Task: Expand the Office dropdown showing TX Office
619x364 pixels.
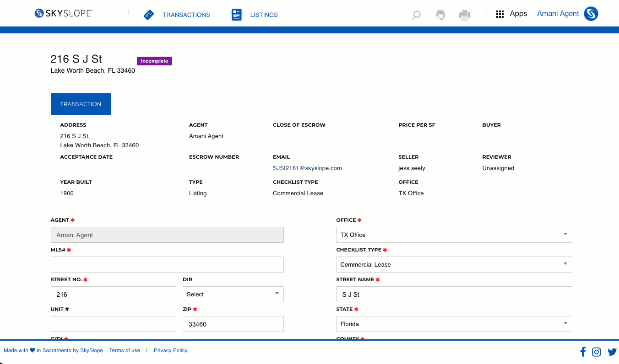Action: (454, 235)
